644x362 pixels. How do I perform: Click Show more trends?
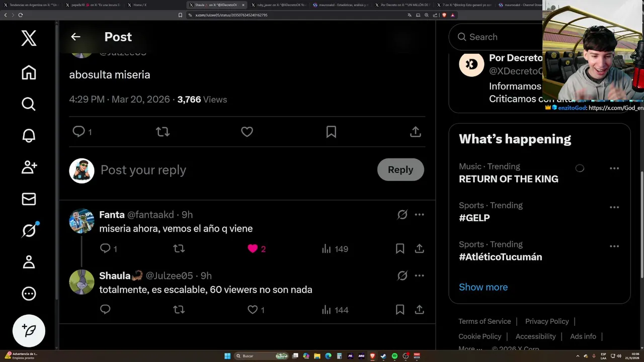click(x=483, y=287)
